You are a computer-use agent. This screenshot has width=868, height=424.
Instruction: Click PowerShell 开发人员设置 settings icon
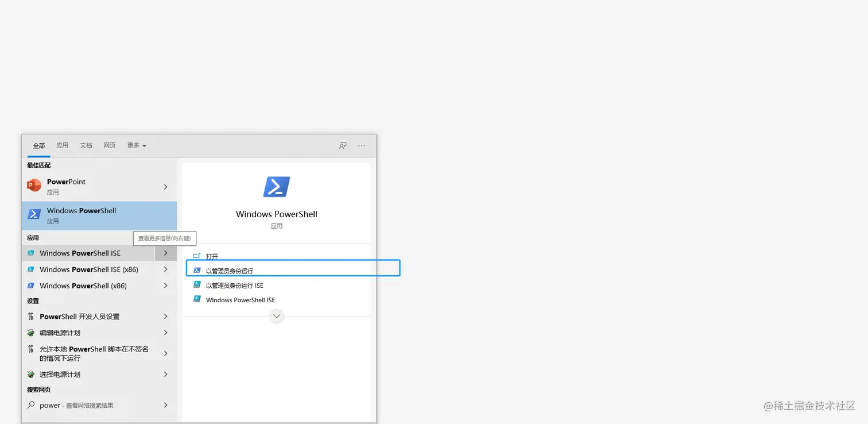(x=31, y=317)
